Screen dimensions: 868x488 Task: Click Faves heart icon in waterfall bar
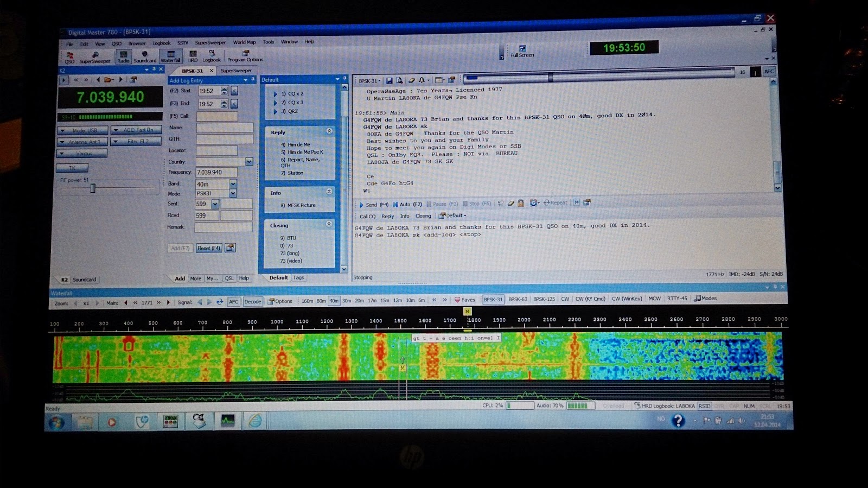coord(465,300)
